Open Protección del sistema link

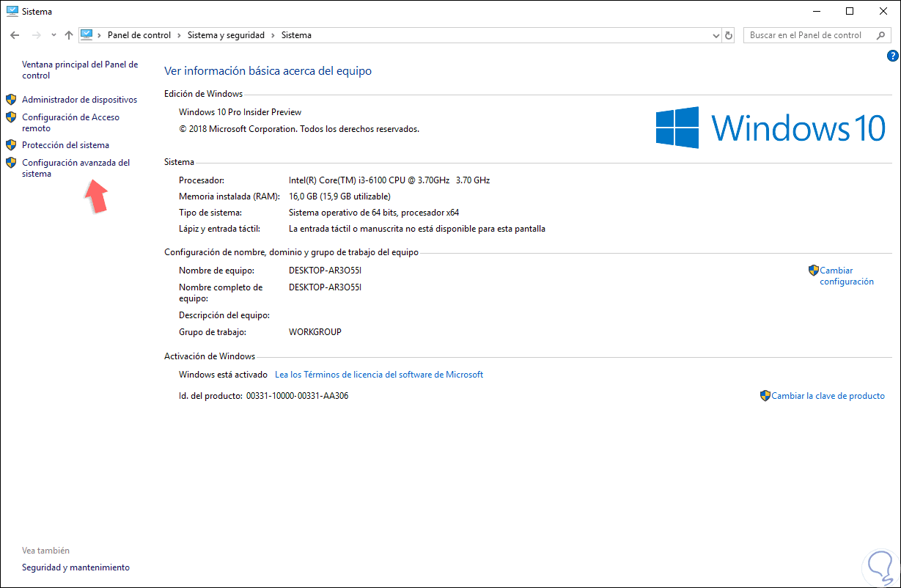click(65, 145)
